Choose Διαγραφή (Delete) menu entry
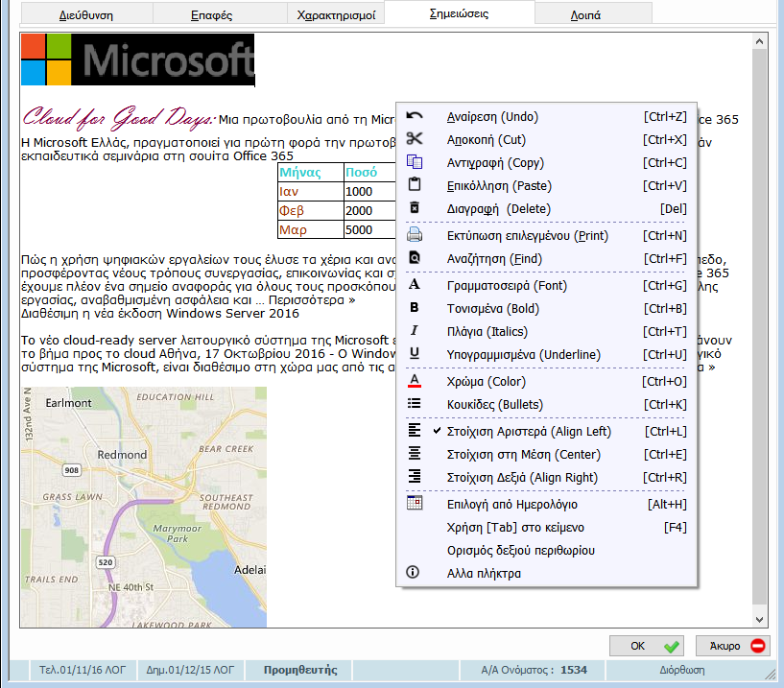 pos(546,208)
